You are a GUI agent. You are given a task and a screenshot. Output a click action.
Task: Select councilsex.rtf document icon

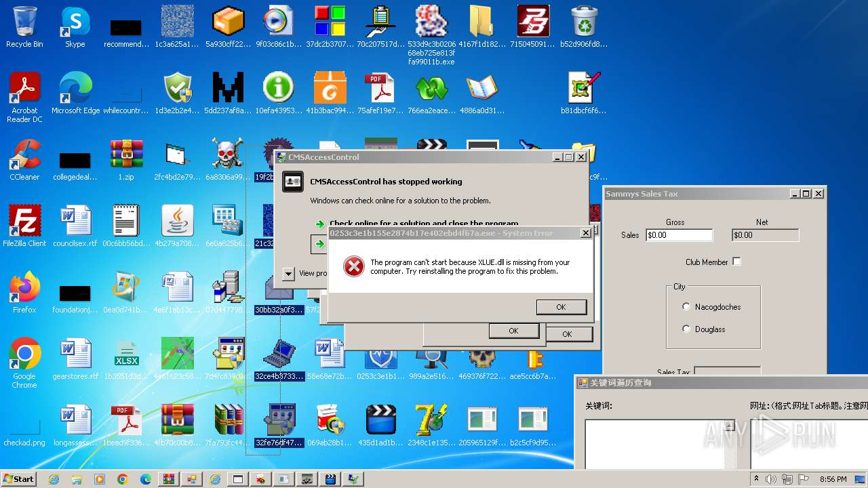pos(75,226)
